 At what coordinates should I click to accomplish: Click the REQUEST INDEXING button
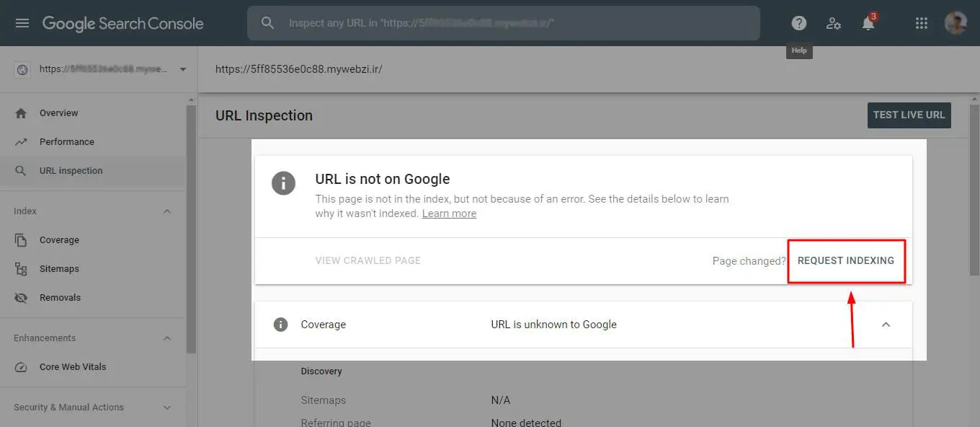[846, 260]
